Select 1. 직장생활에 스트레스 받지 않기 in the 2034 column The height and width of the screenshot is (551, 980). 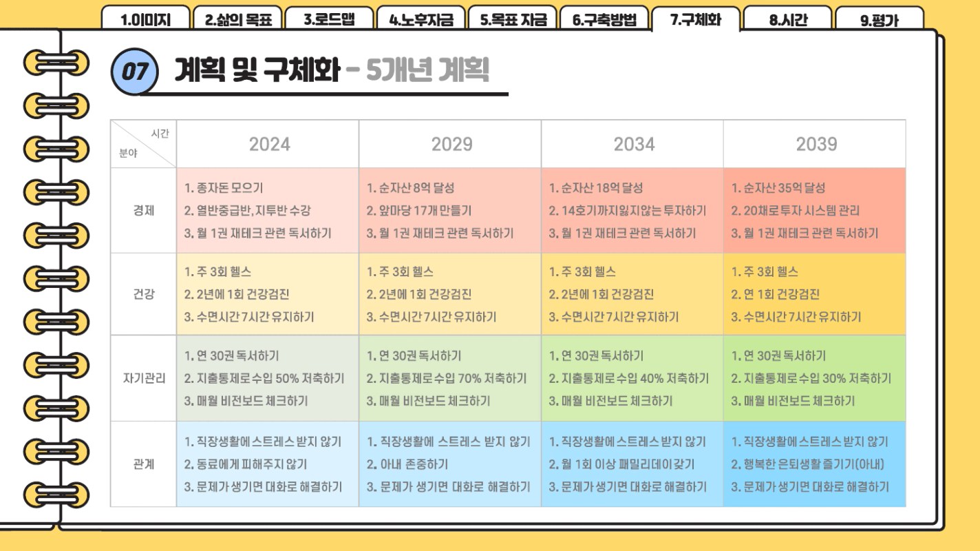(627, 441)
